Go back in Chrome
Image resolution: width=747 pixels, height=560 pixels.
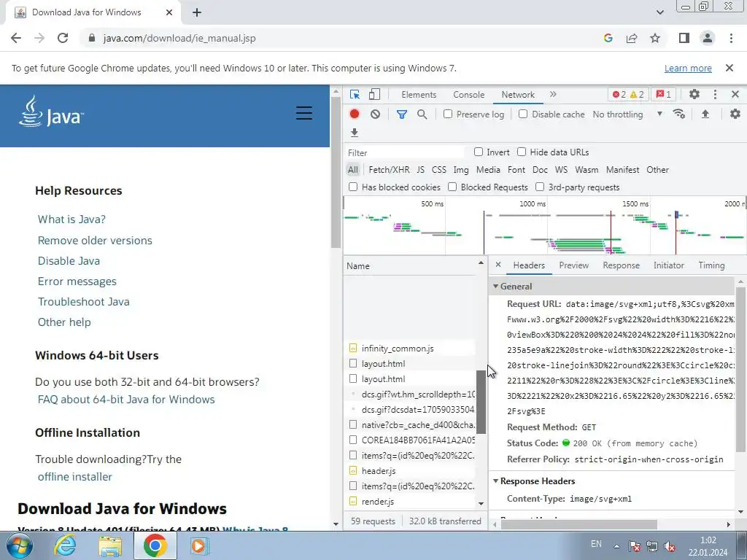coord(16,38)
